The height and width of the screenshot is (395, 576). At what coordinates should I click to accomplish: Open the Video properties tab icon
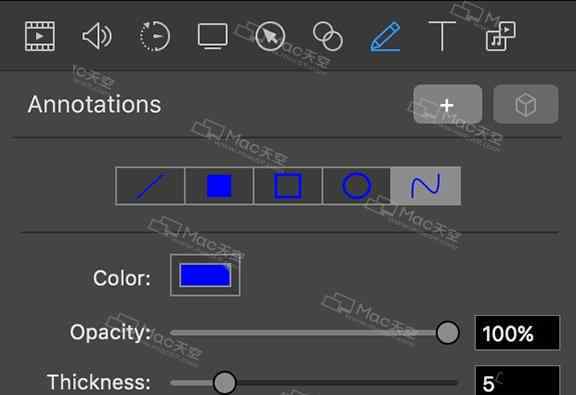pyautogui.click(x=40, y=36)
